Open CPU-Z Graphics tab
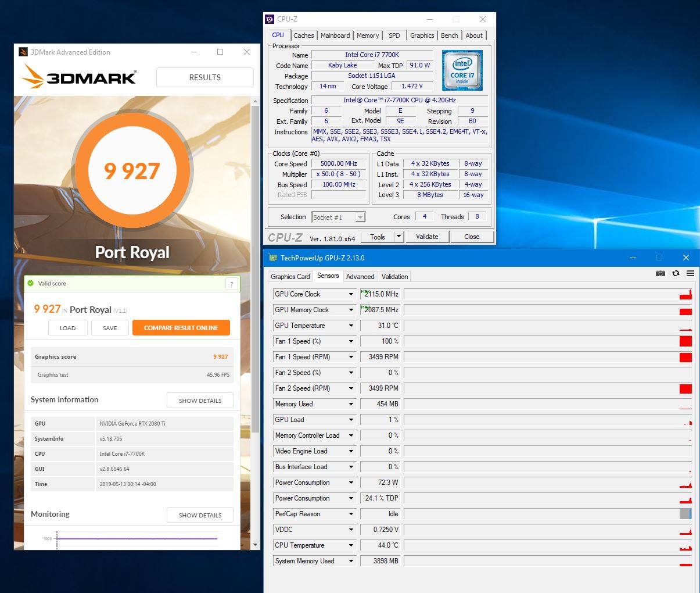 pos(422,35)
